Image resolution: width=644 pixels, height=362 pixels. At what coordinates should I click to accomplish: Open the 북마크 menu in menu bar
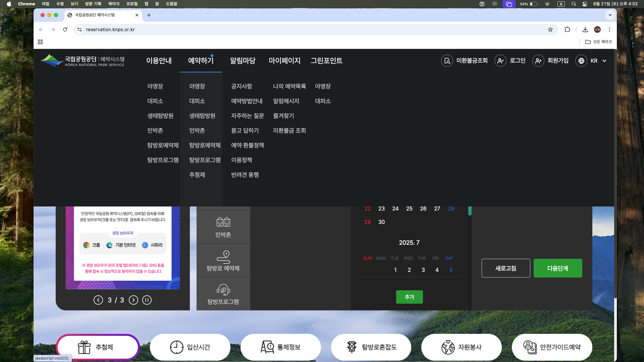114,4
